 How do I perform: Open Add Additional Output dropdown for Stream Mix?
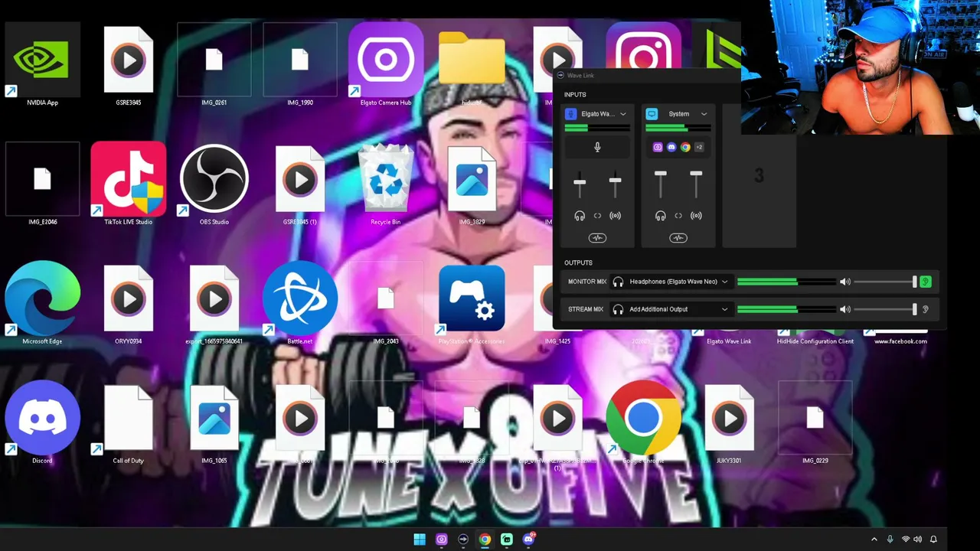pyautogui.click(x=671, y=309)
